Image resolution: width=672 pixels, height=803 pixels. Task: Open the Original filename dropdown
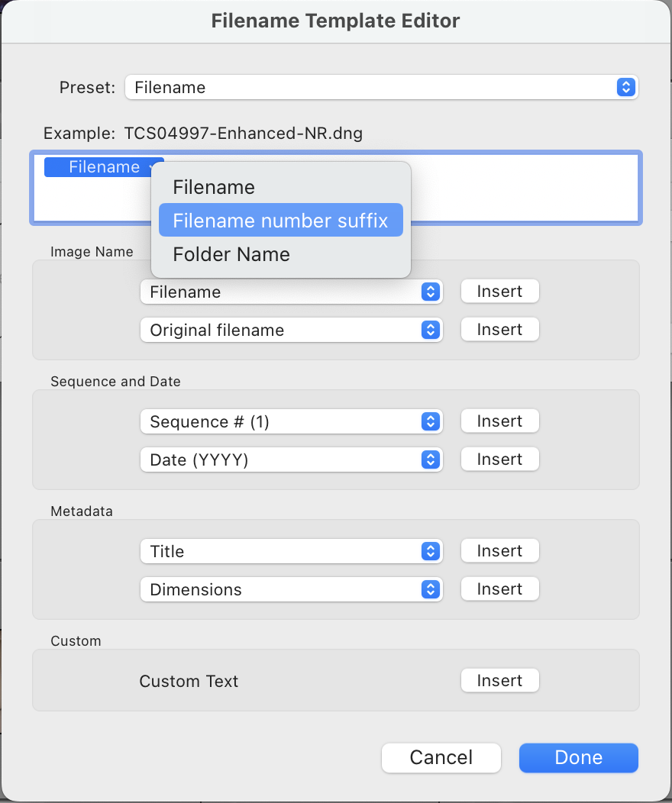click(x=290, y=330)
